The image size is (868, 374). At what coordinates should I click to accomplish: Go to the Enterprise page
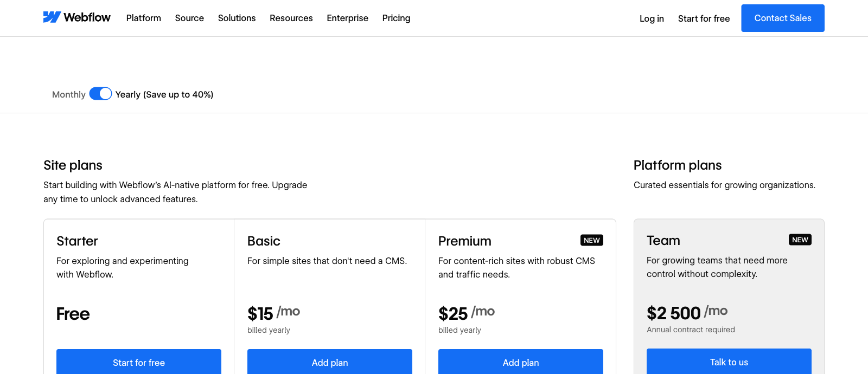coord(347,18)
